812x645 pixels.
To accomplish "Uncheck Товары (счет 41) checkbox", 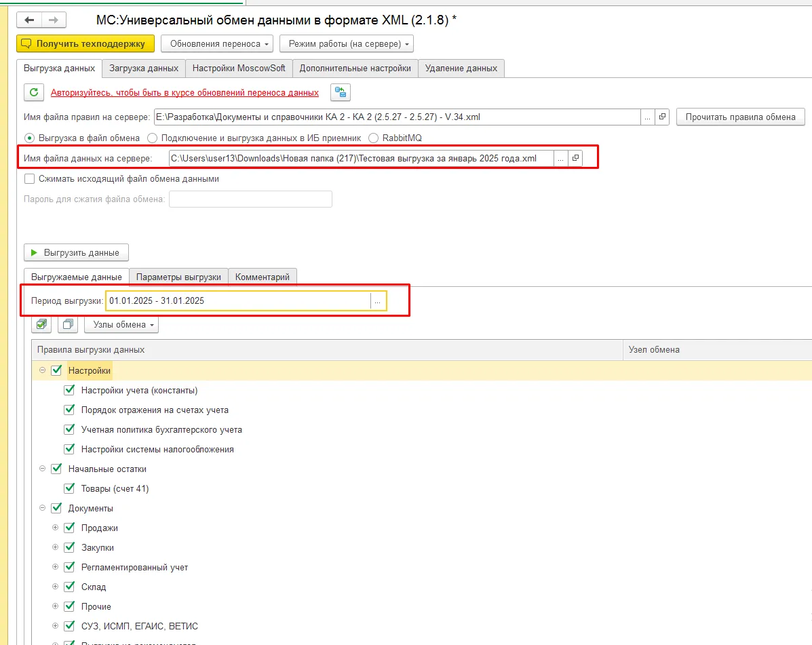I will [69, 489].
